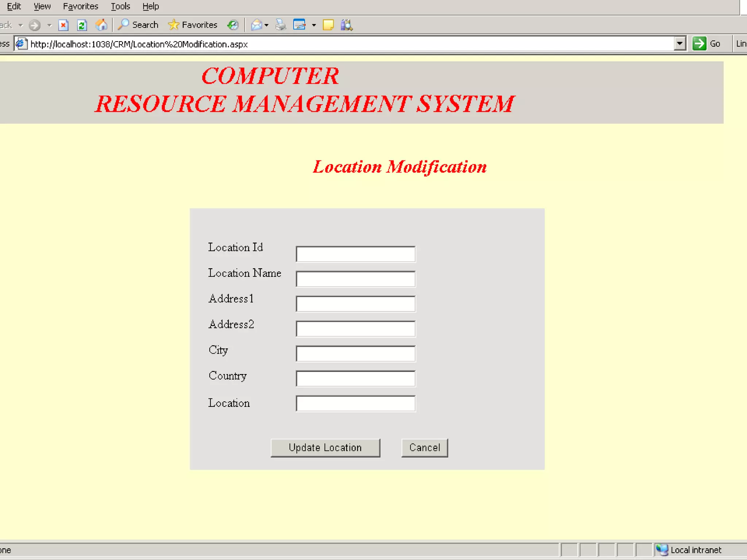Click the Mail envelope icon
Image resolution: width=747 pixels, height=560 pixels.
(x=256, y=25)
